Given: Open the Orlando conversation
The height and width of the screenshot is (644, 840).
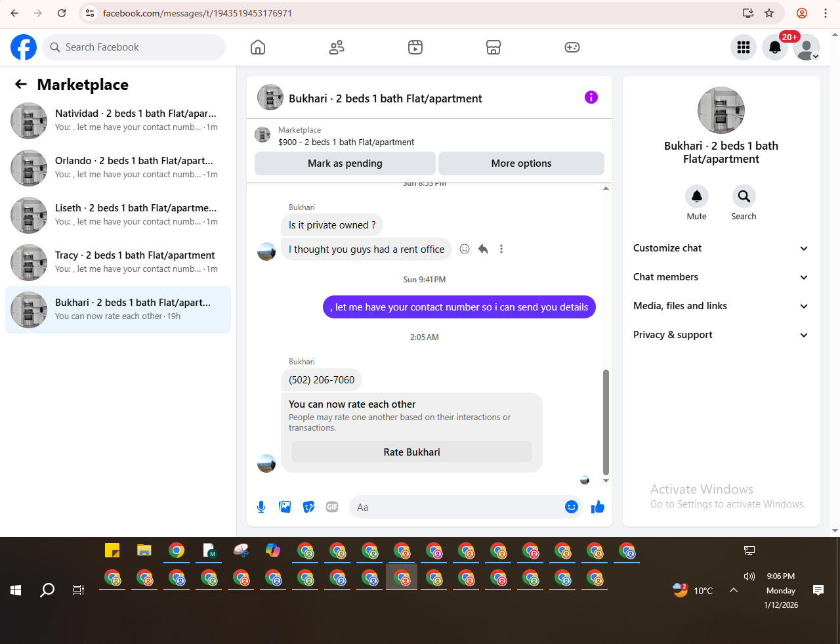Looking at the screenshot, I should click(x=118, y=168).
